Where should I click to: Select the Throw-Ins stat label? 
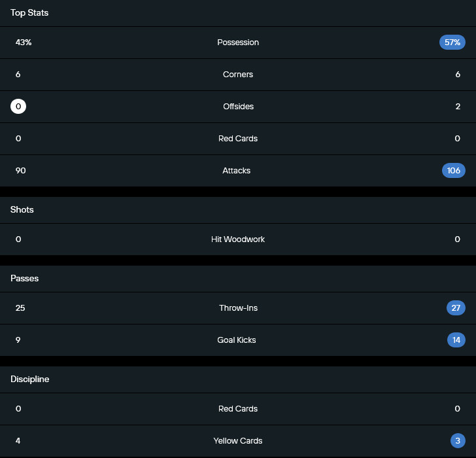tap(238, 308)
